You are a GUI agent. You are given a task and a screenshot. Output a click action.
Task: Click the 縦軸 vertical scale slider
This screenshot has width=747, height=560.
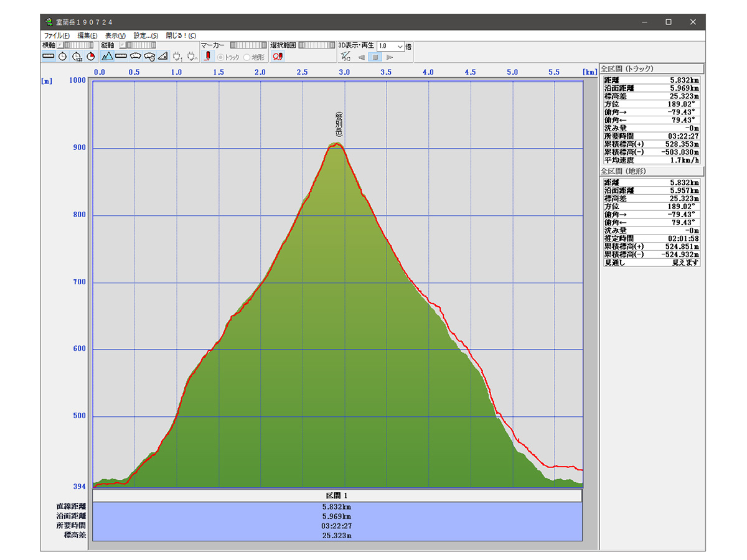[x=141, y=45]
